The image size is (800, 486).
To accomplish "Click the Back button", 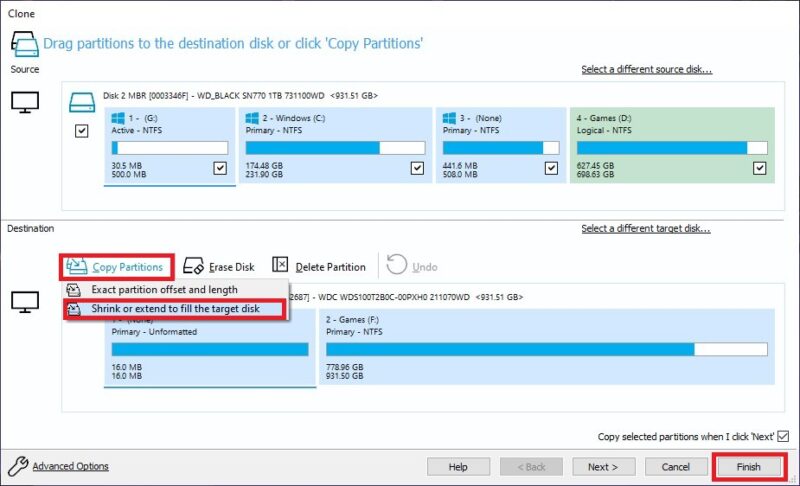I will click(x=531, y=467).
